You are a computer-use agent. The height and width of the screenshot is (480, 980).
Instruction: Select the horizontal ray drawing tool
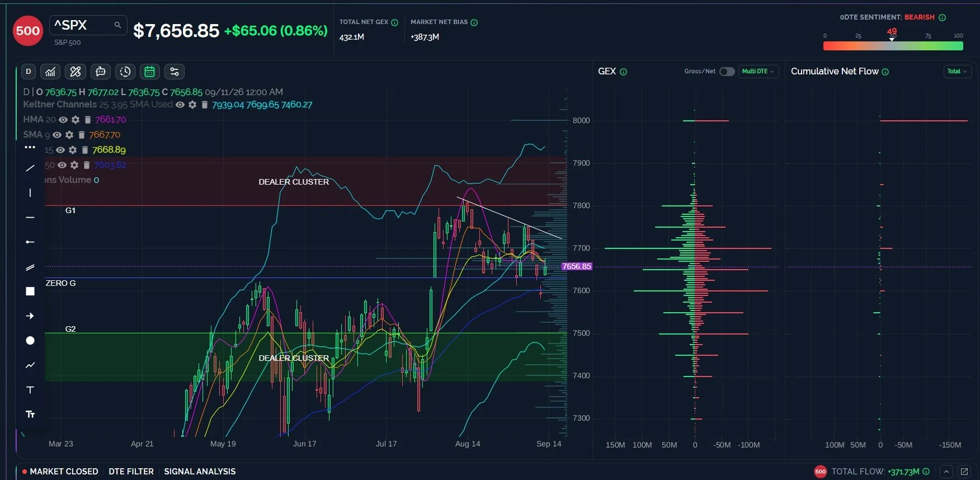click(x=30, y=242)
